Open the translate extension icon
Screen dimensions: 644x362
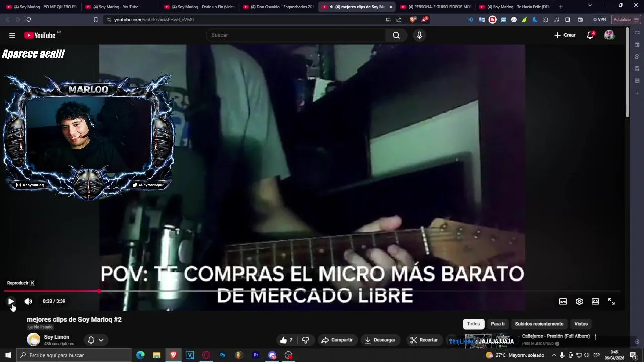pyautogui.click(x=481, y=20)
